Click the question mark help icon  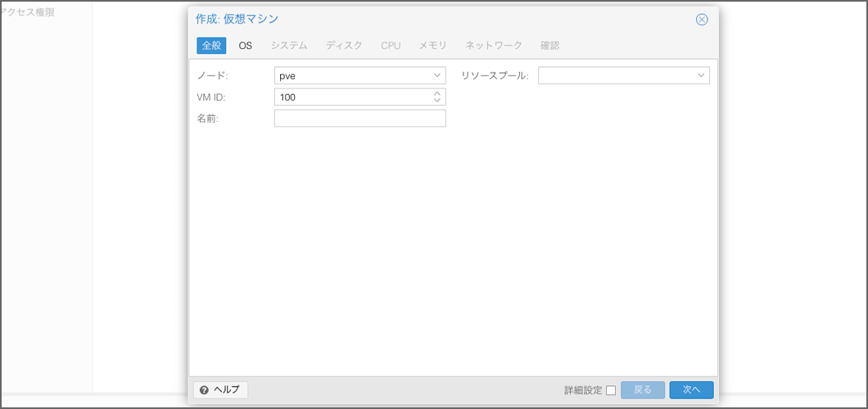click(204, 389)
